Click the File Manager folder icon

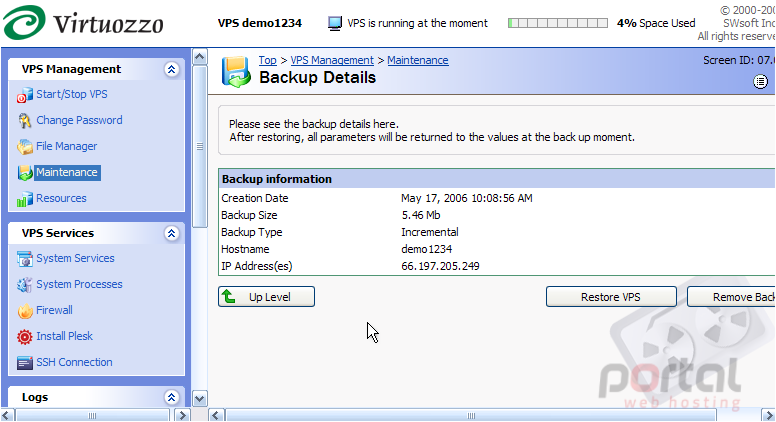coord(25,146)
